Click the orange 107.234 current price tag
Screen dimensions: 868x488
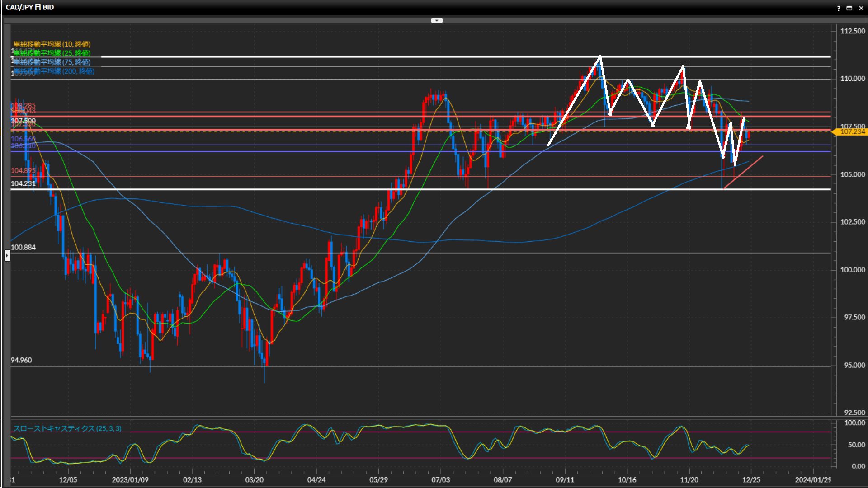pyautogui.click(x=852, y=131)
